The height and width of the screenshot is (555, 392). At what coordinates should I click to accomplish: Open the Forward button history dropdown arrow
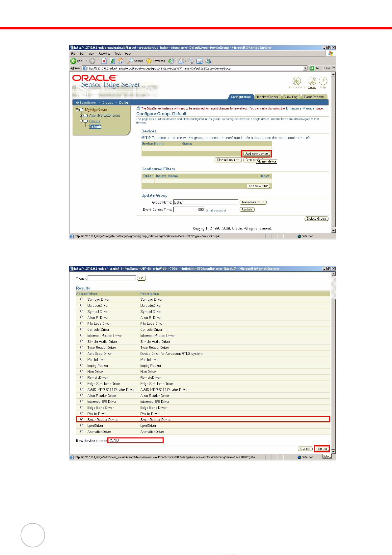point(98,61)
